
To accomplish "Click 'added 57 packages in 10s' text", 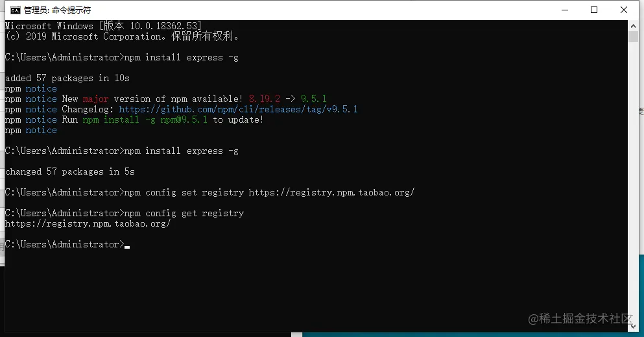I will pos(67,78).
